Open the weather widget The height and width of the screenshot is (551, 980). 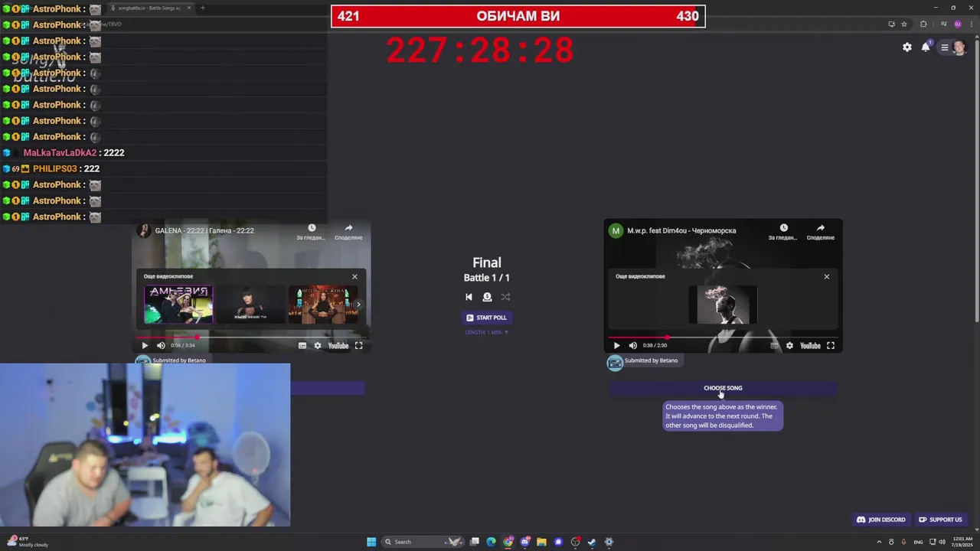click(x=28, y=542)
